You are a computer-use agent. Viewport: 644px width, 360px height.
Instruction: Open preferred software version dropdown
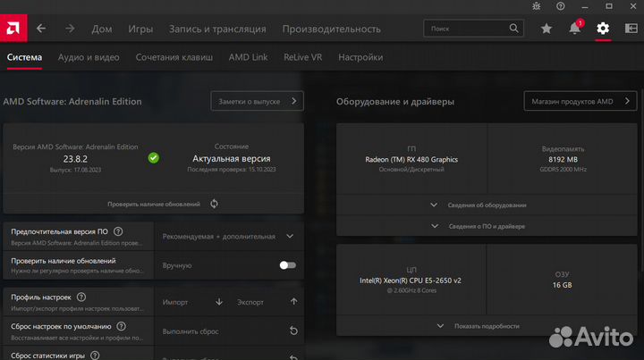tap(229, 236)
